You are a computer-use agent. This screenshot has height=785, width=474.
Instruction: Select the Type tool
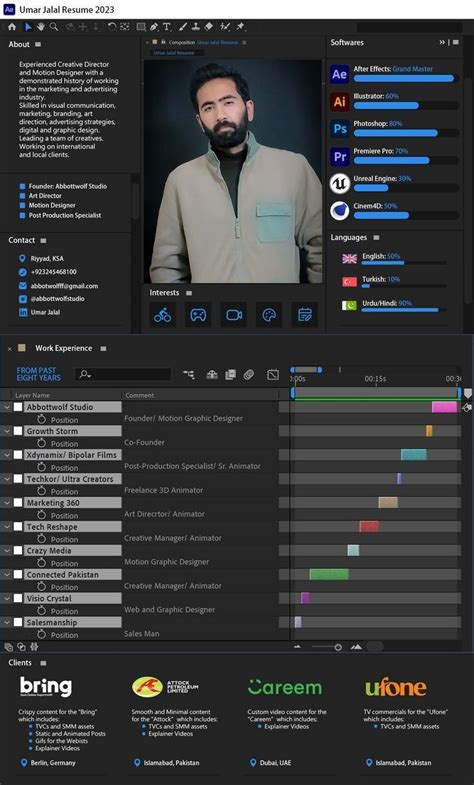[167, 27]
